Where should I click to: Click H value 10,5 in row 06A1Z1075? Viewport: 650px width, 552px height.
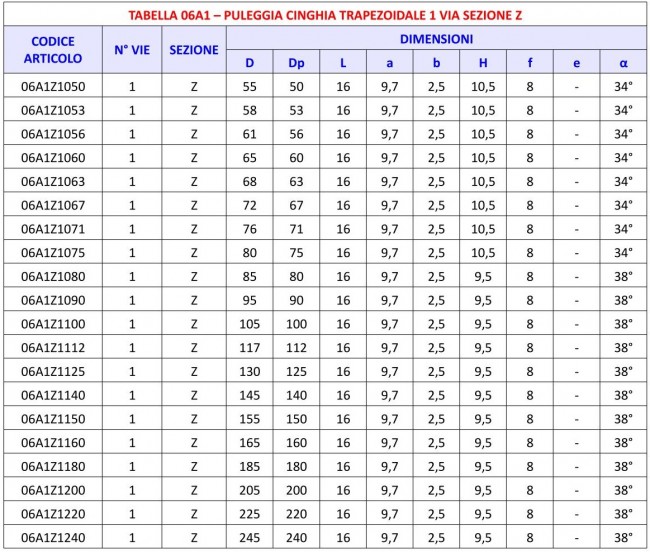[483, 253]
